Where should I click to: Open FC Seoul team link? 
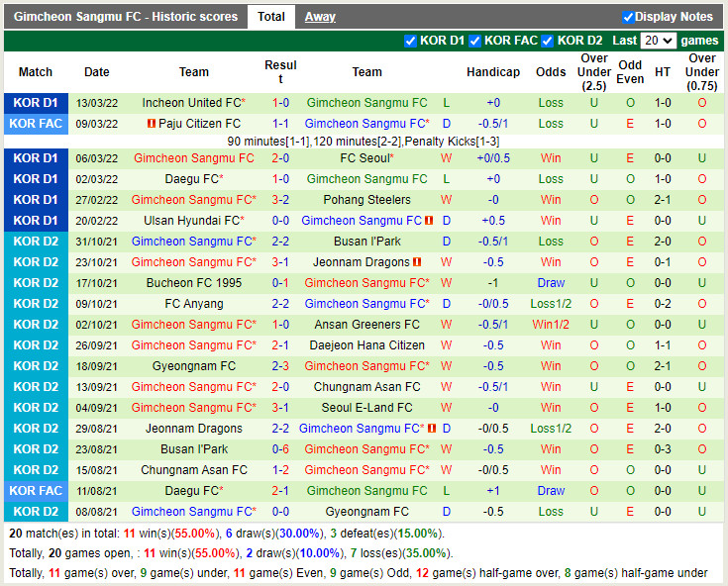(364, 158)
